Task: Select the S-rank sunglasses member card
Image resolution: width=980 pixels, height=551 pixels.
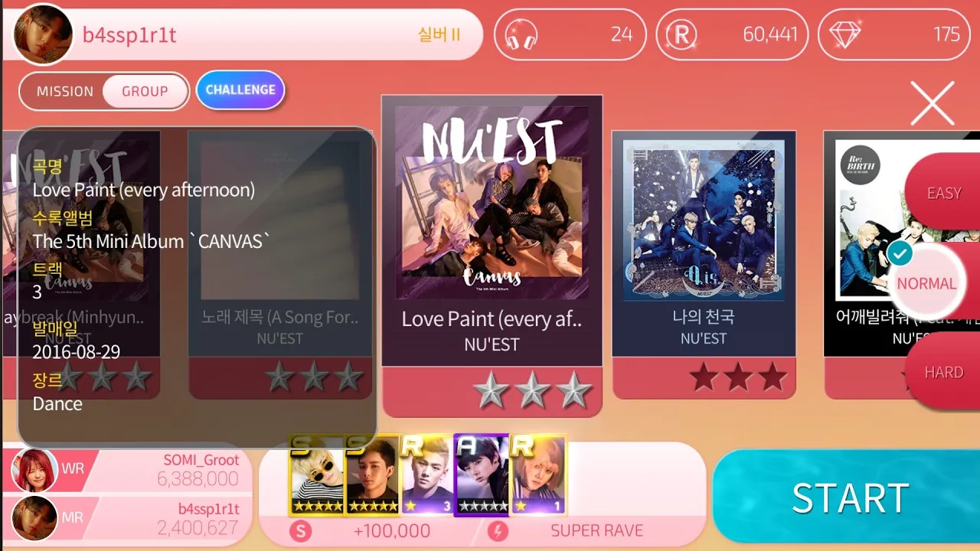Action: point(316,475)
